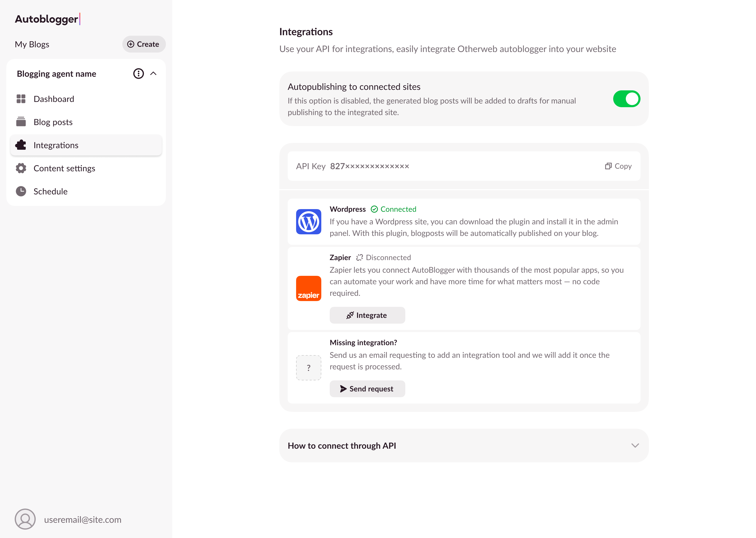Click the Connected checkmark status icon
Image resolution: width=756 pixels, height=538 pixels.
pos(374,209)
